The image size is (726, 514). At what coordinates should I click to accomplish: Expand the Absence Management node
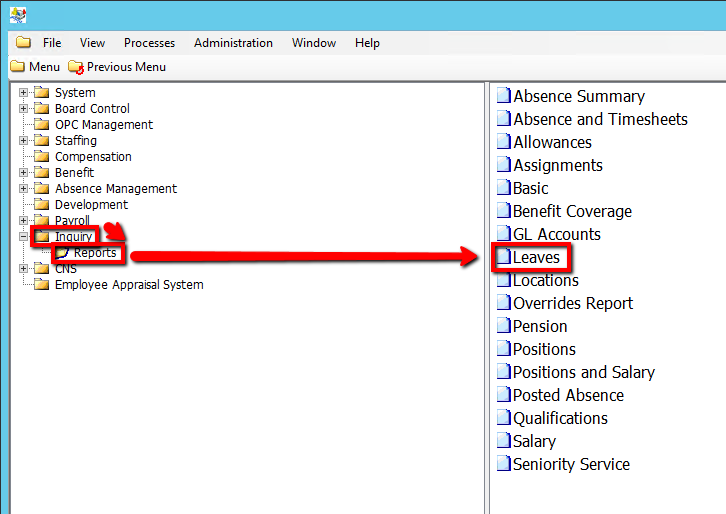(23, 189)
